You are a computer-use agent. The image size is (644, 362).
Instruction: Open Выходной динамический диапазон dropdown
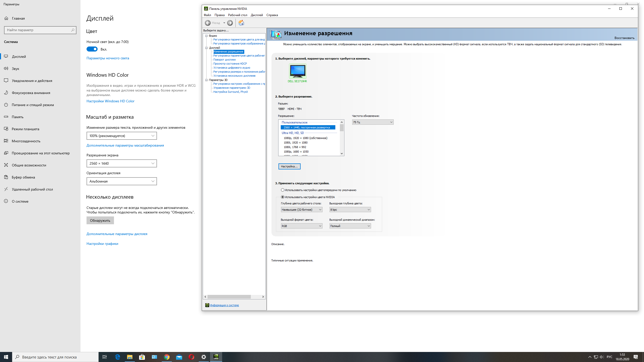point(350,226)
